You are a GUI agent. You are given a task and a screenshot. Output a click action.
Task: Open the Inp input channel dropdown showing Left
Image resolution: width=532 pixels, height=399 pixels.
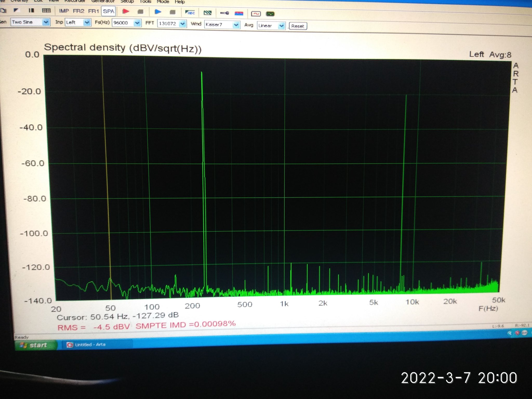pyautogui.click(x=77, y=22)
